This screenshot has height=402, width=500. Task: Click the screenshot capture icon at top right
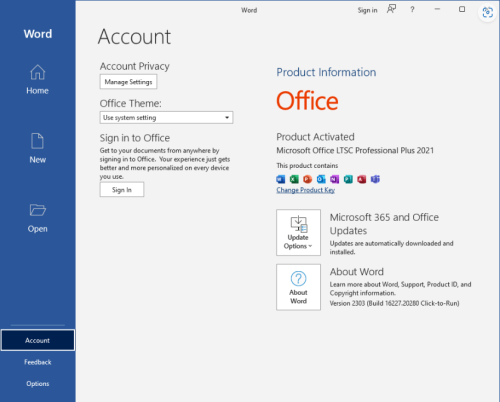coord(488,12)
